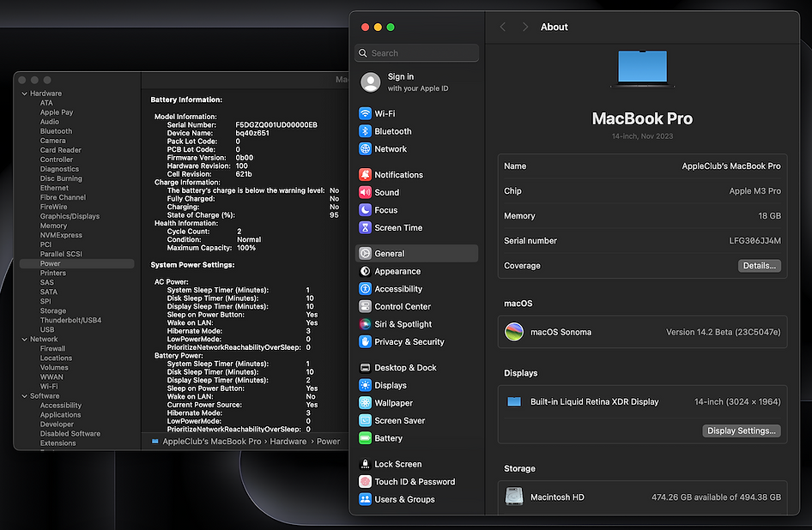Open Display Settings button

(x=741, y=431)
